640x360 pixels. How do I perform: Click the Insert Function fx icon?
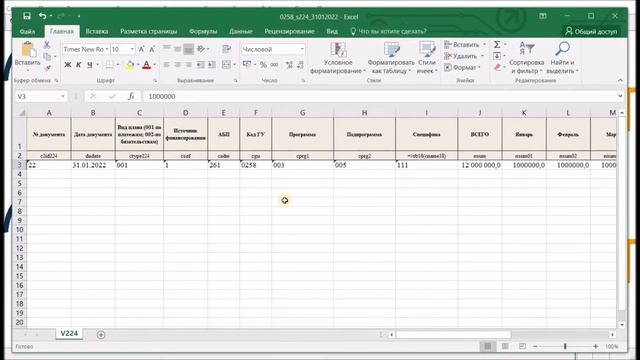point(131,96)
